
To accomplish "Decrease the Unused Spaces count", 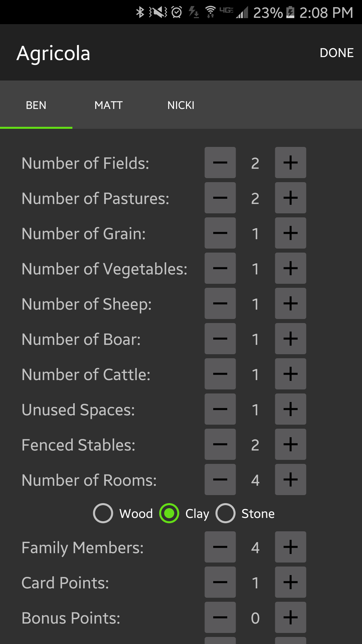I will click(220, 409).
